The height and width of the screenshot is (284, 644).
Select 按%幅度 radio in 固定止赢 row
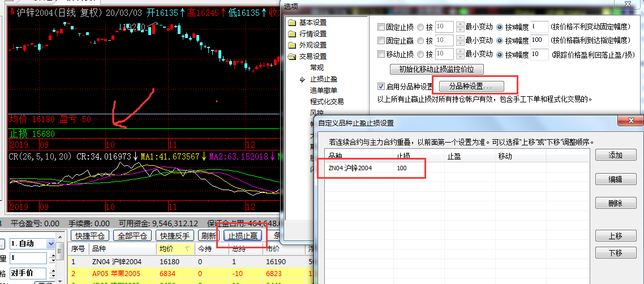click(500, 41)
